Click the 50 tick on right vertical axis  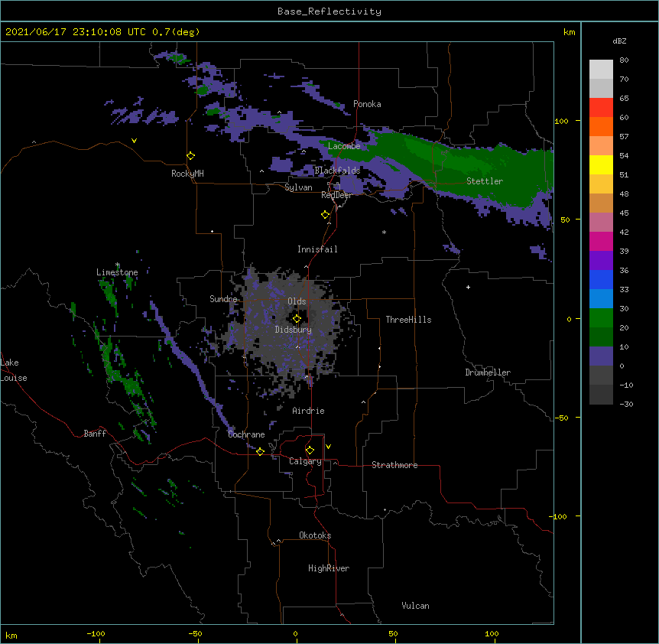coord(565,220)
